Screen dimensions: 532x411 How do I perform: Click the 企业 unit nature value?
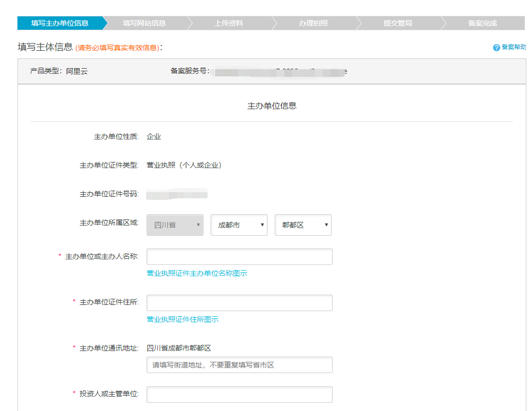(154, 136)
